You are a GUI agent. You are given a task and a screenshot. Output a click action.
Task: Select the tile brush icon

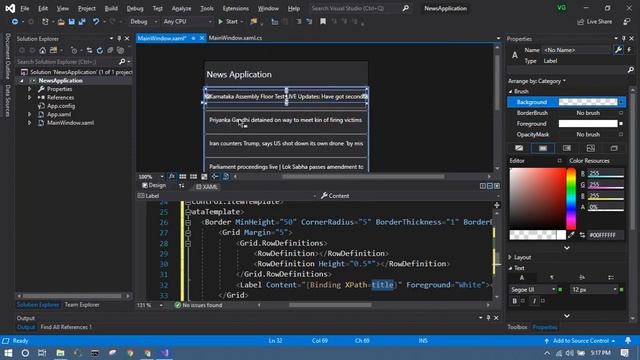click(591, 148)
